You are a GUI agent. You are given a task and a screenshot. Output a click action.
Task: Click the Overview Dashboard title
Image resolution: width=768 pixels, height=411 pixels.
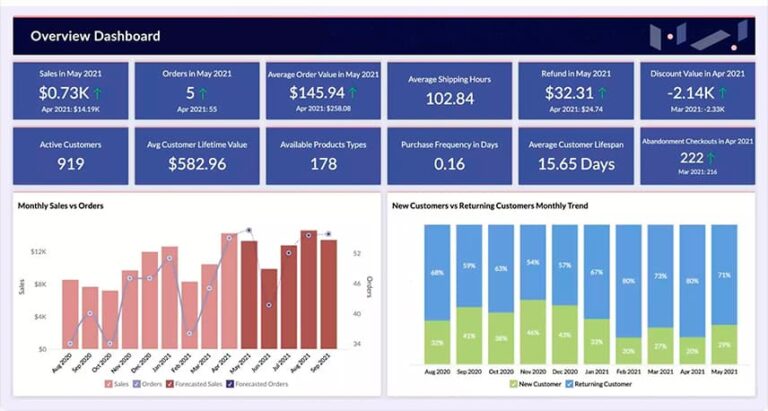coord(95,37)
